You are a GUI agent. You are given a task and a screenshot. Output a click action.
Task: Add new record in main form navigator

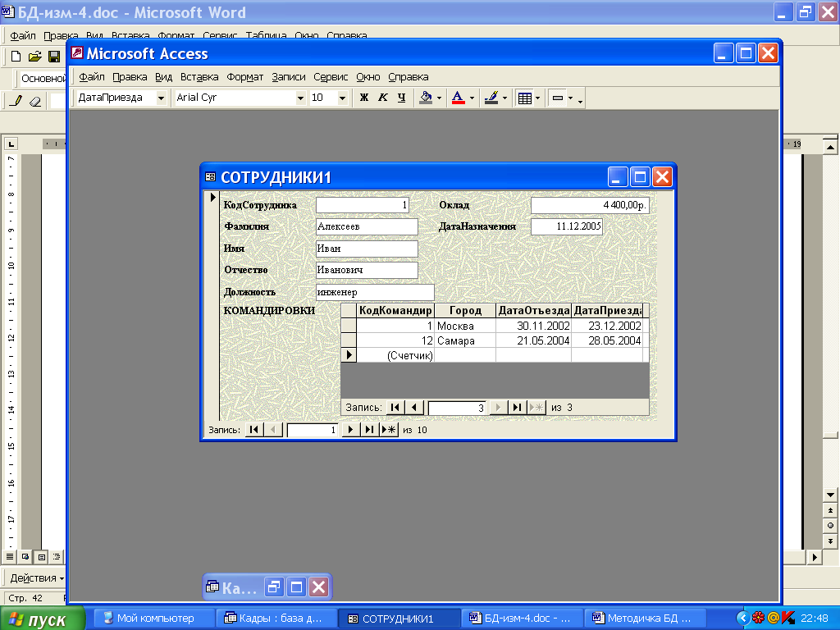[389, 429]
